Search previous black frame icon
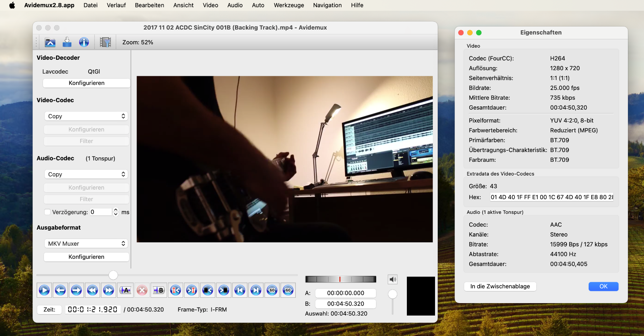The width and height of the screenshot is (644, 336). pos(208,290)
